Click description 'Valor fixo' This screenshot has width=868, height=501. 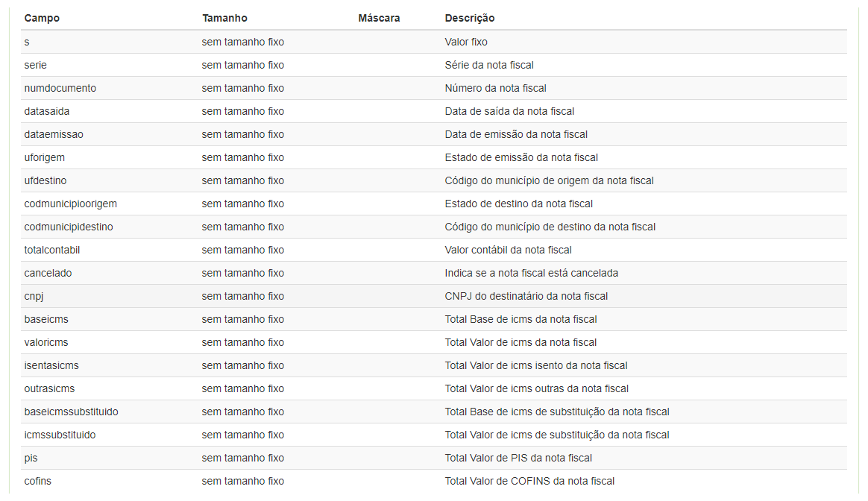point(466,42)
